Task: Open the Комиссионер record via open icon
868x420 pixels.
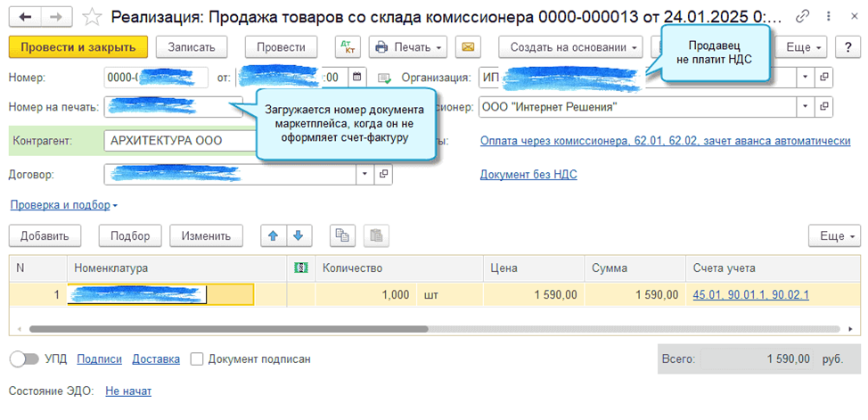Action: (823, 107)
